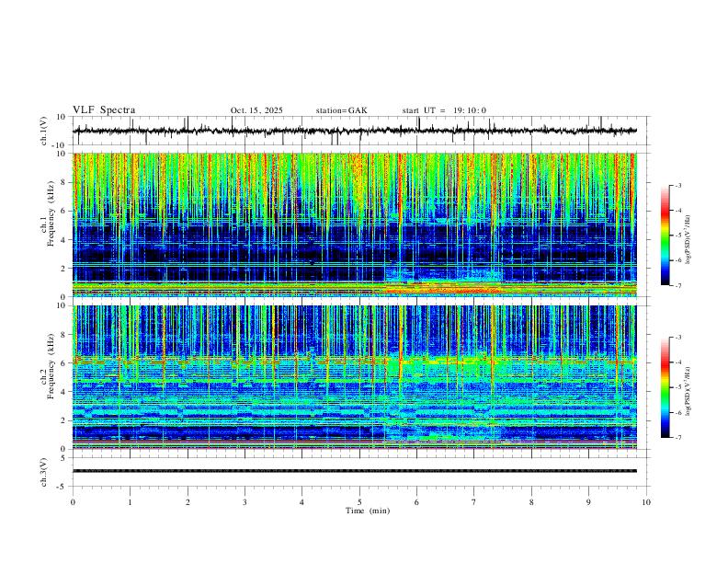This screenshot has width=728, height=563.
Task: Click time axis tick label "2"
Action: [188, 502]
